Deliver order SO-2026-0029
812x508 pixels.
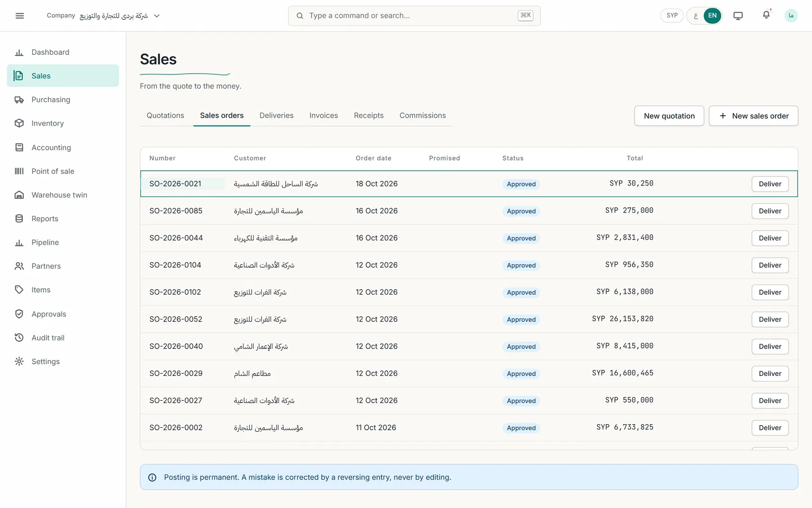click(x=770, y=373)
